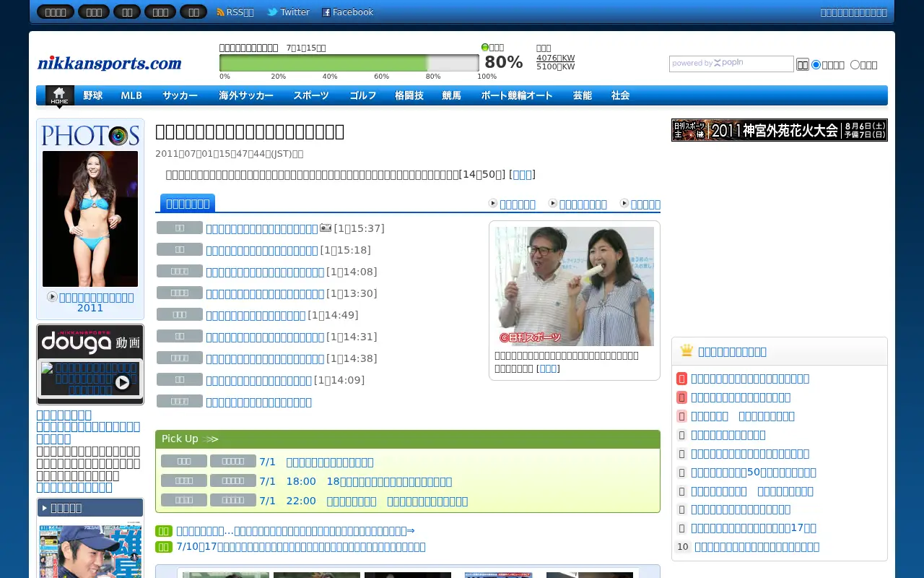This screenshot has height=578, width=924.
Task: Open the ゴルフ menu
Action: coord(363,95)
